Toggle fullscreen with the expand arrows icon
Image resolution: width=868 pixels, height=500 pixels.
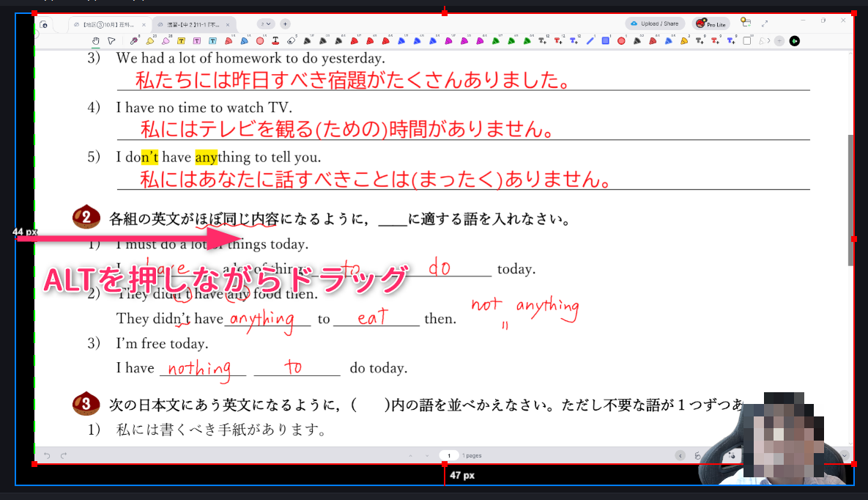click(x=765, y=23)
